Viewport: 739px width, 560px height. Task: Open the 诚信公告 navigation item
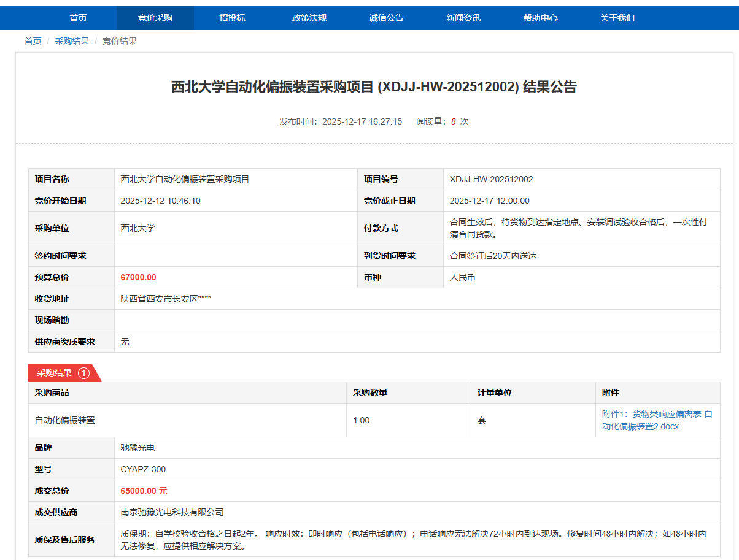pyautogui.click(x=386, y=18)
